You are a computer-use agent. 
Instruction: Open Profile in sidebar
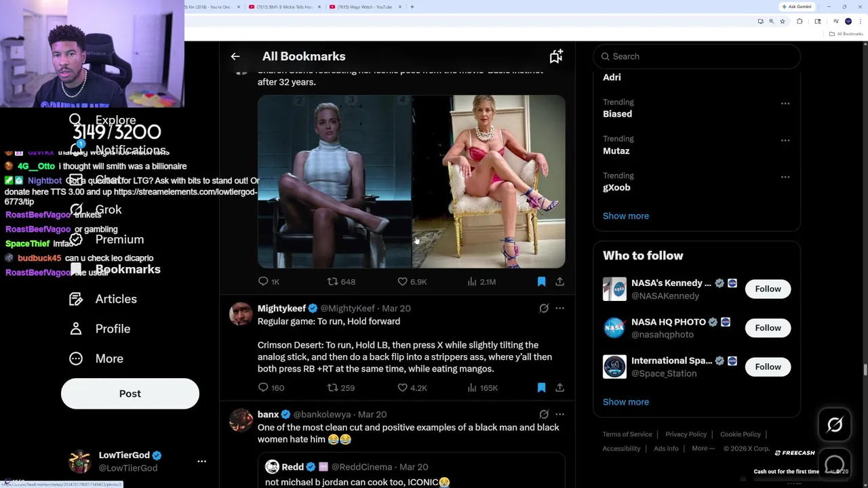point(100,329)
